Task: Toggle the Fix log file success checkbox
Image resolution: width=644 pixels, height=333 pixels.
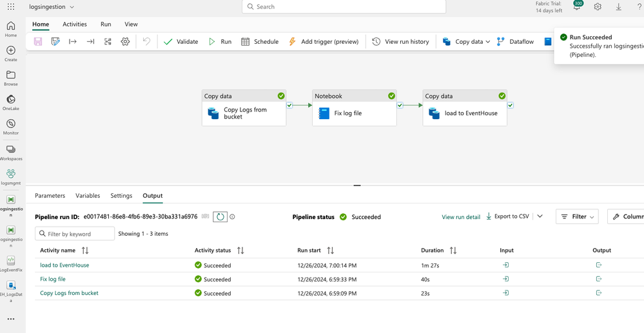Action: (x=400, y=105)
